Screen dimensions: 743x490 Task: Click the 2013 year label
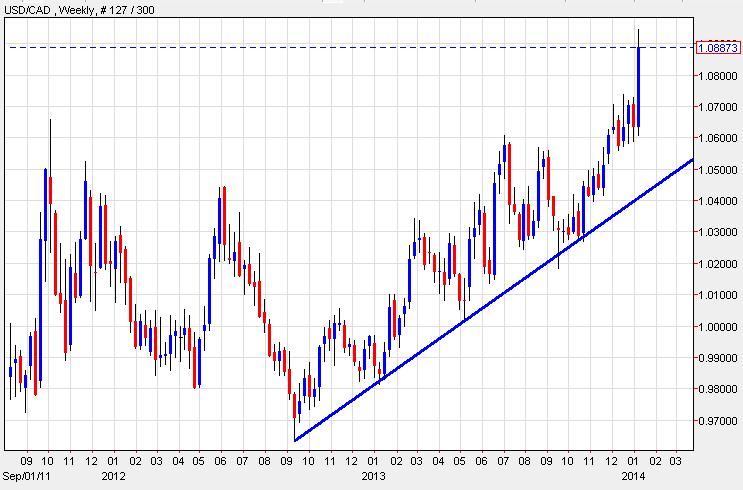pyautogui.click(x=373, y=476)
